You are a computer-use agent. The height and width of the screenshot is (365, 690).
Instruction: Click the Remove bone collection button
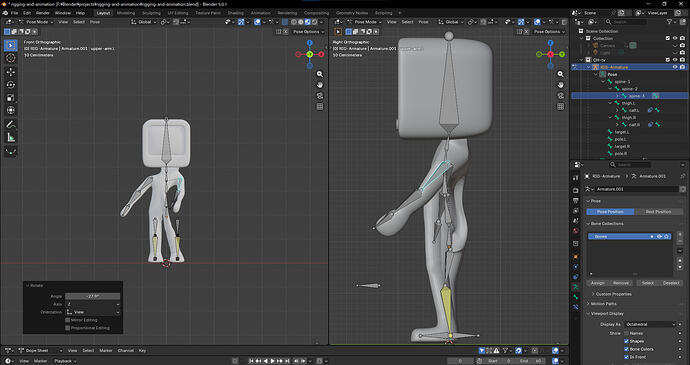(620, 283)
